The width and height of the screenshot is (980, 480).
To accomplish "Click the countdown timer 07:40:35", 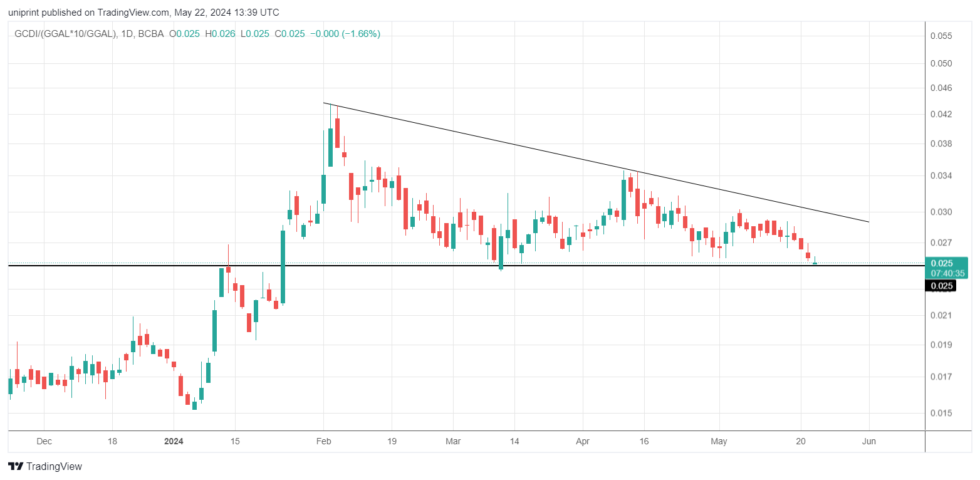I will point(947,273).
